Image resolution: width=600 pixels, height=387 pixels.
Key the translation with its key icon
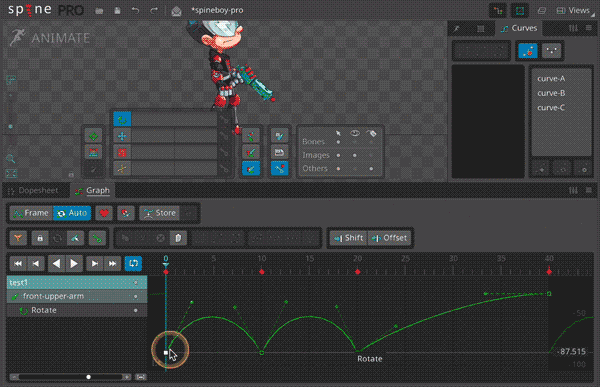click(225, 136)
